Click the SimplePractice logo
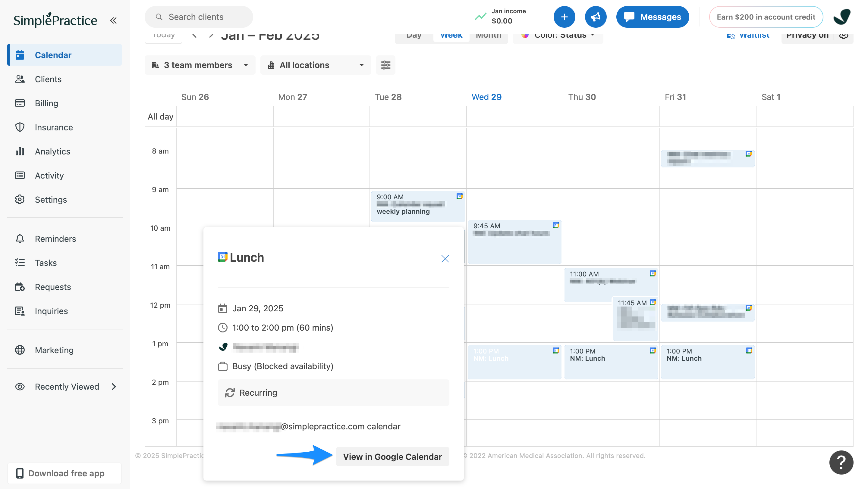 [55, 20]
